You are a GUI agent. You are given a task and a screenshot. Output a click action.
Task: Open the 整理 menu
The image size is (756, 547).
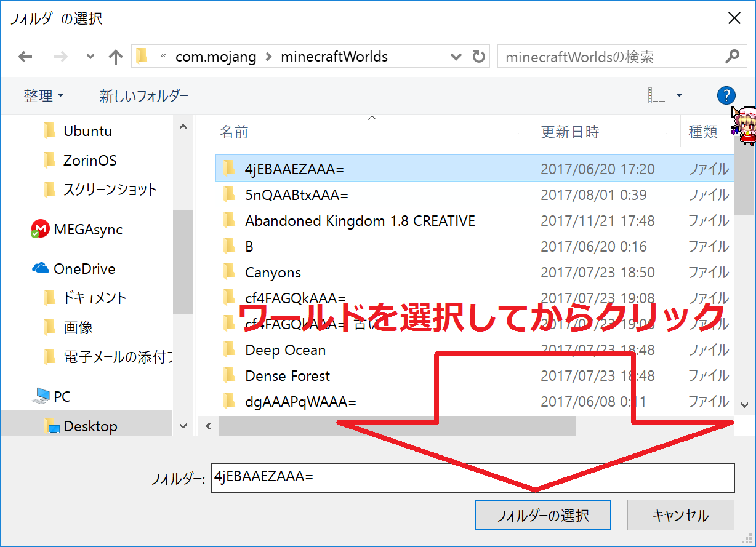coord(44,95)
